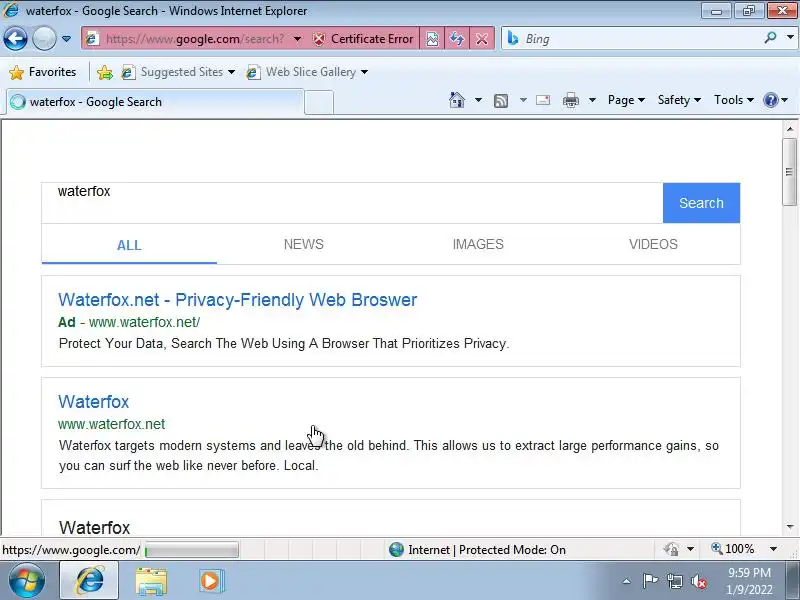
Task: Click the greyed-out Forward arrow button
Action: pyautogui.click(x=44, y=39)
